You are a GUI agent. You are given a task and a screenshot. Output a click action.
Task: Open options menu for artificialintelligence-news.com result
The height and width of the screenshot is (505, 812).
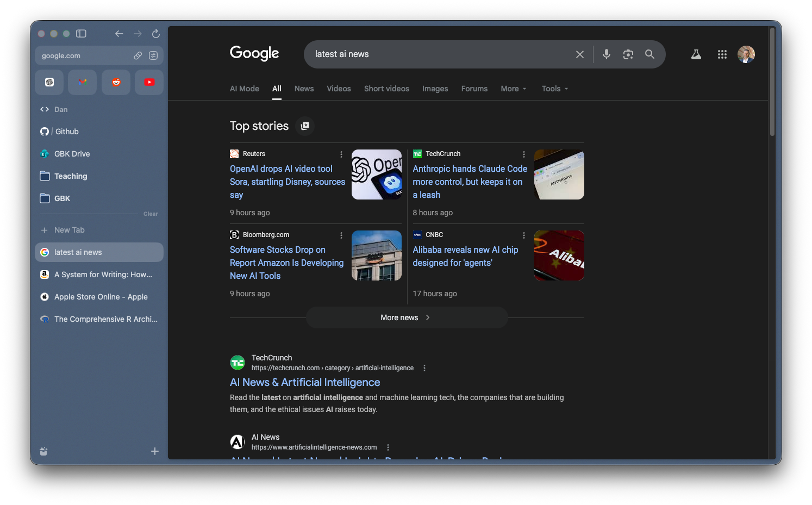(388, 447)
